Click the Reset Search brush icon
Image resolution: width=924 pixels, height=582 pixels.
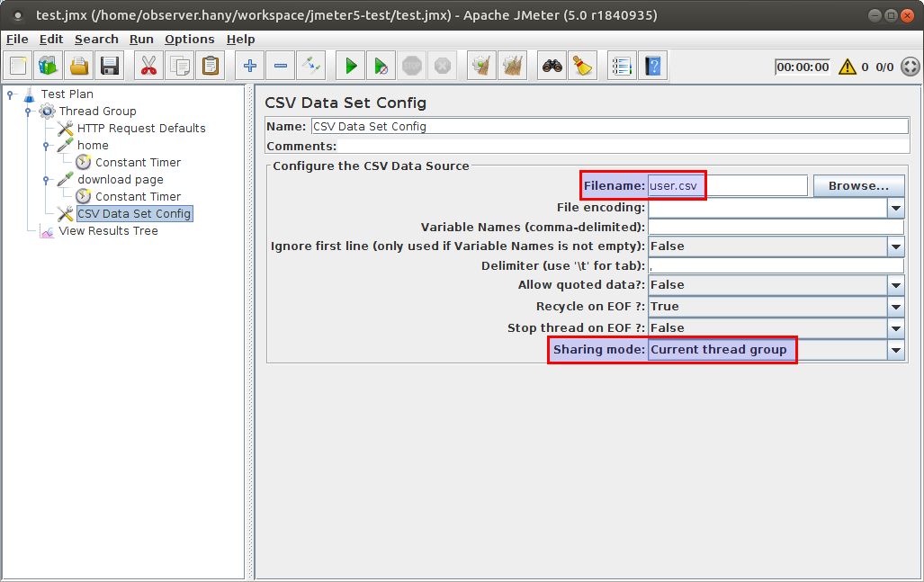click(x=583, y=66)
